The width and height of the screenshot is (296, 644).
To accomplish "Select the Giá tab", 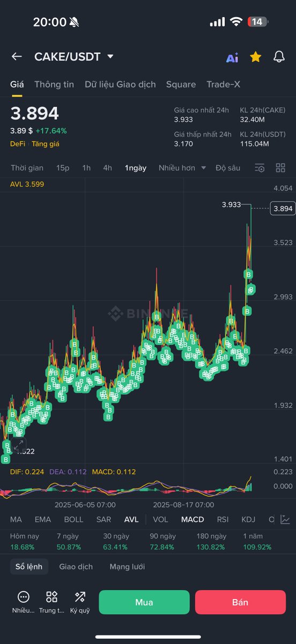I will [x=17, y=84].
